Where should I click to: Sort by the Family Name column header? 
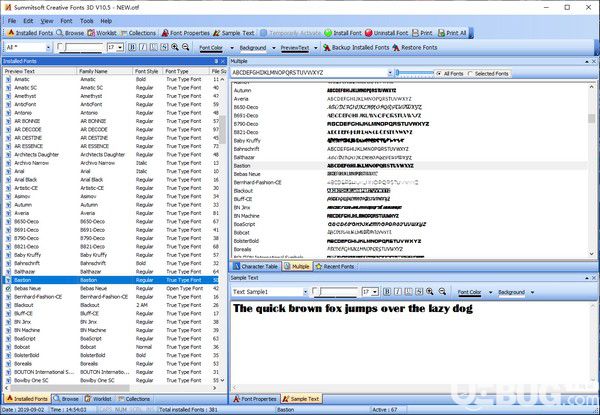coord(104,71)
